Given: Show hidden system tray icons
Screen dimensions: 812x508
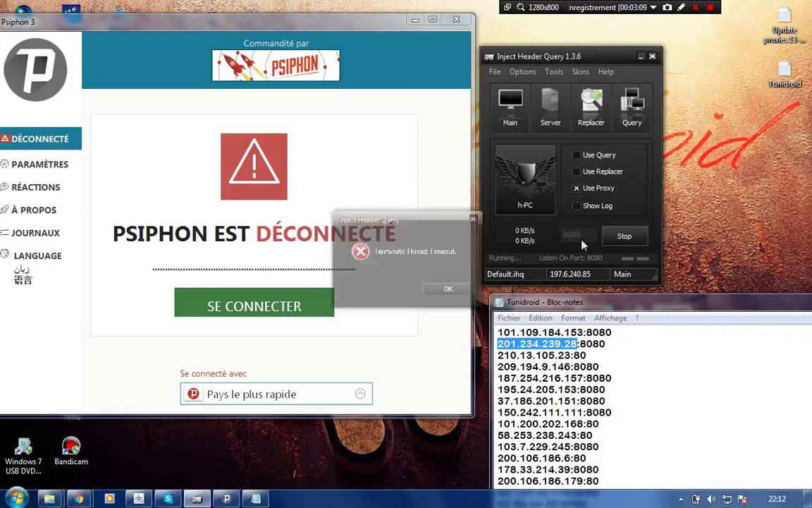Looking at the screenshot, I should point(681,500).
